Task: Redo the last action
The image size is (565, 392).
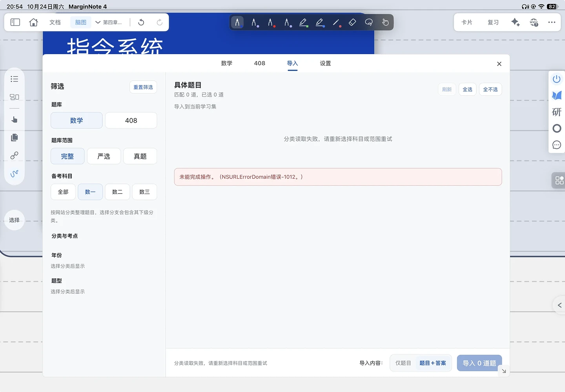Action: [159, 22]
